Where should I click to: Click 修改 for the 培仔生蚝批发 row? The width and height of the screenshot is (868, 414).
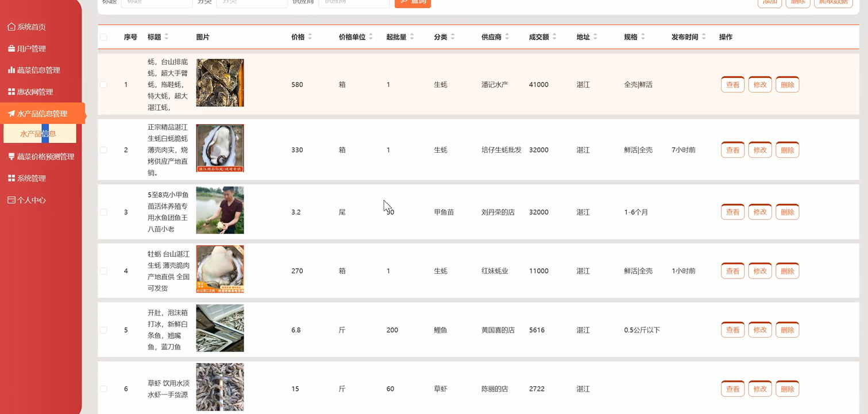pos(760,150)
